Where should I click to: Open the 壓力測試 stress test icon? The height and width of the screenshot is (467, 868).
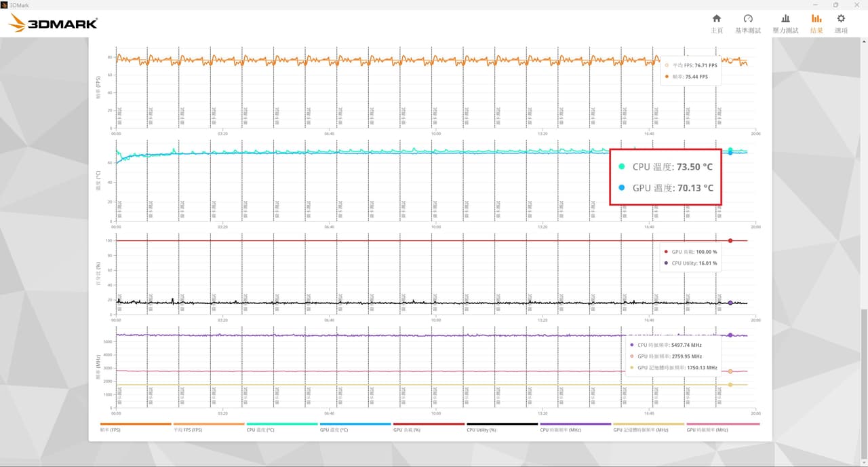(785, 24)
